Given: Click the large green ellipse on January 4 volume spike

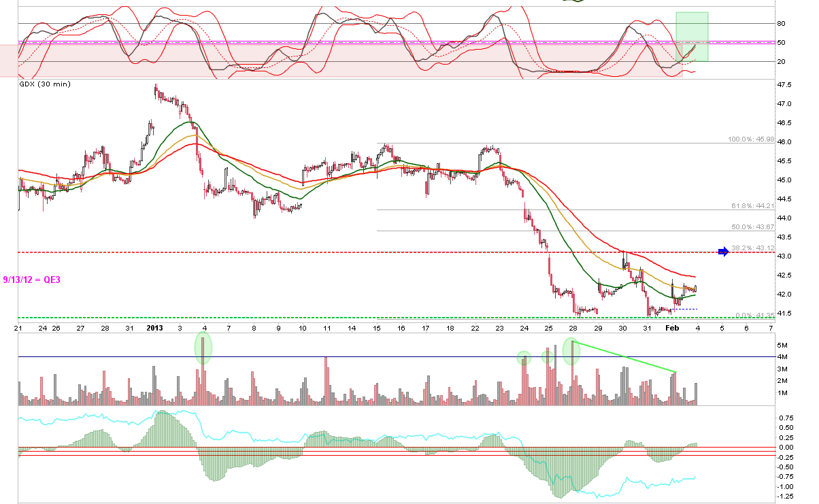Looking at the screenshot, I should click(203, 347).
